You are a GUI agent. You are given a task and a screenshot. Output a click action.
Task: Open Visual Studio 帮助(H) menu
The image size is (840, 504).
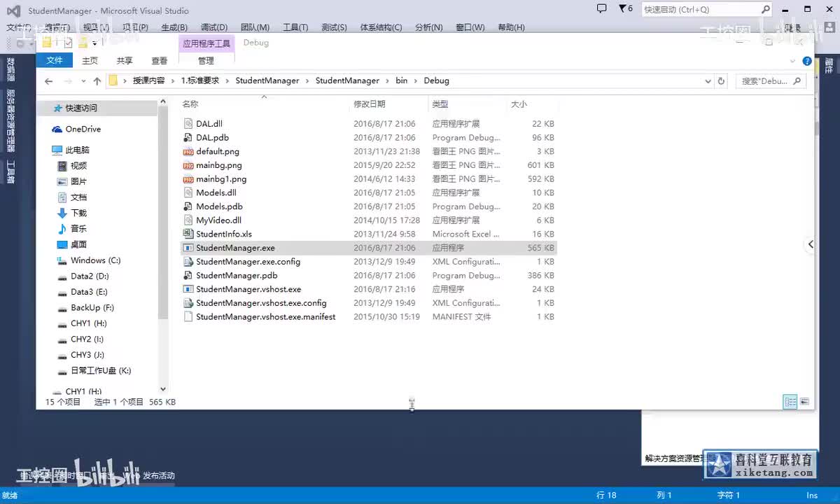511,27
